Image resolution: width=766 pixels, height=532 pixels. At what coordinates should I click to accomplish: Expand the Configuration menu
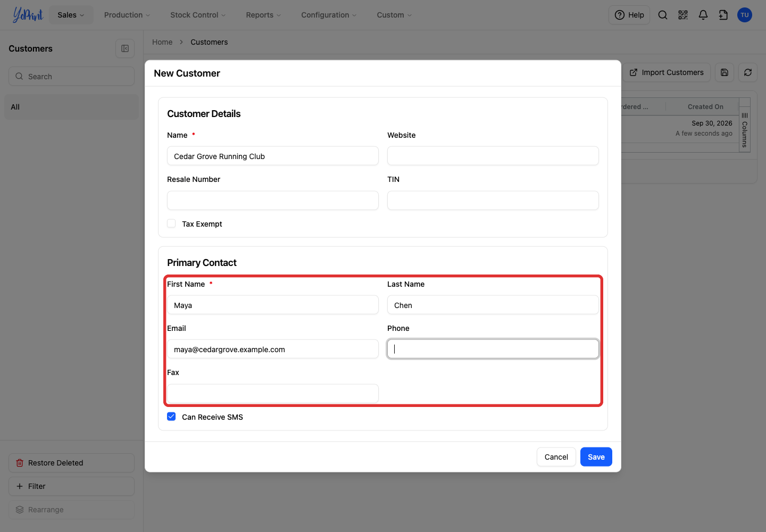point(329,15)
